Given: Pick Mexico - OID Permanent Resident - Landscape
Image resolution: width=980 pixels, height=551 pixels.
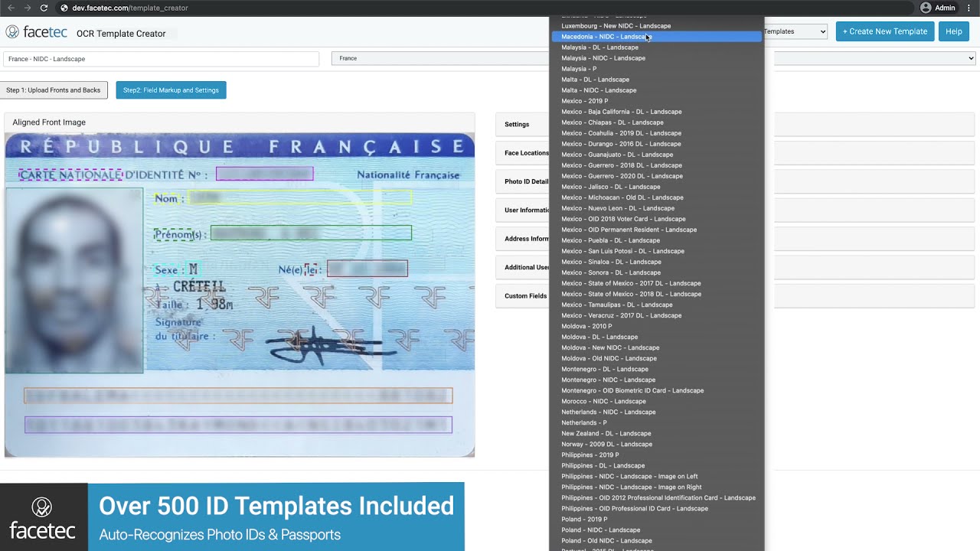Looking at the screenshot, I should coord(657,230).
